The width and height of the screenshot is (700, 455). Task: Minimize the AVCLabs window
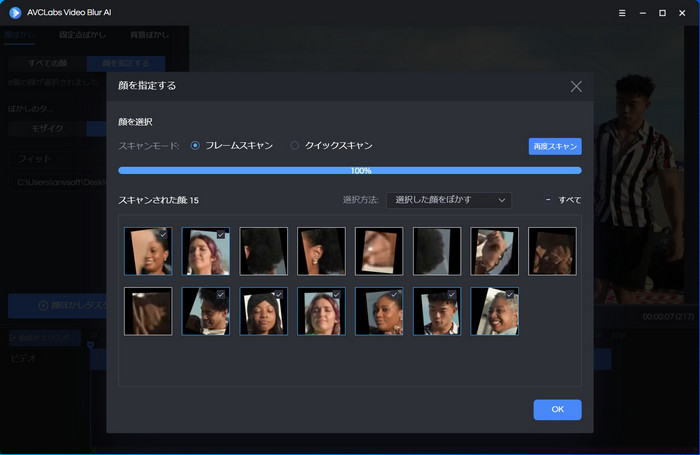click(642, 13)
